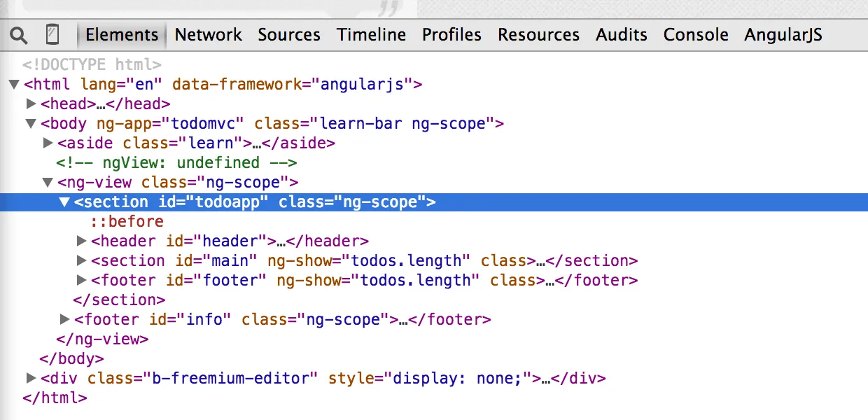Collapse the section todoapp node

point(64,202)
